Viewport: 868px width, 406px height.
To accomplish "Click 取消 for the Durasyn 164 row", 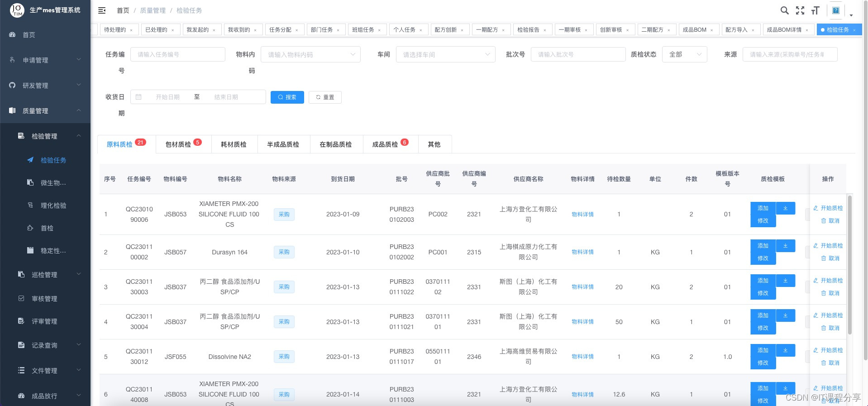I will pyautogui.click(x=830, y=258).
